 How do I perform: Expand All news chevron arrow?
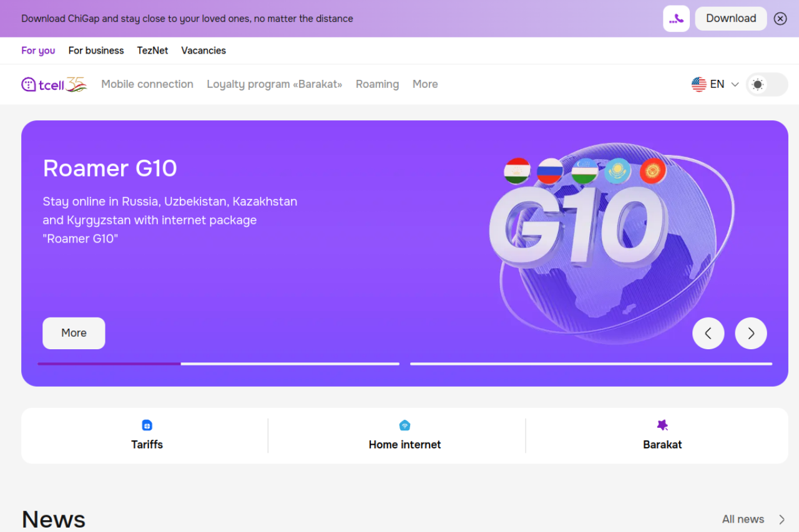782,520
